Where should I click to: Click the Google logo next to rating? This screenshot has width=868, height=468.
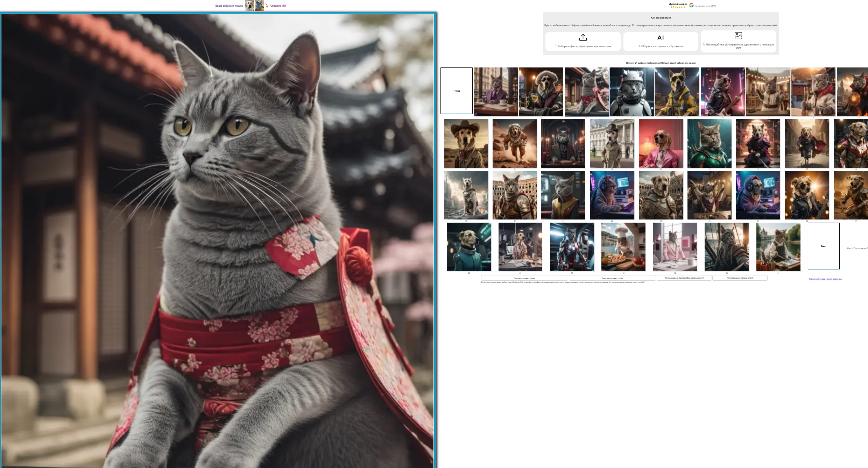tap(691, 5)
